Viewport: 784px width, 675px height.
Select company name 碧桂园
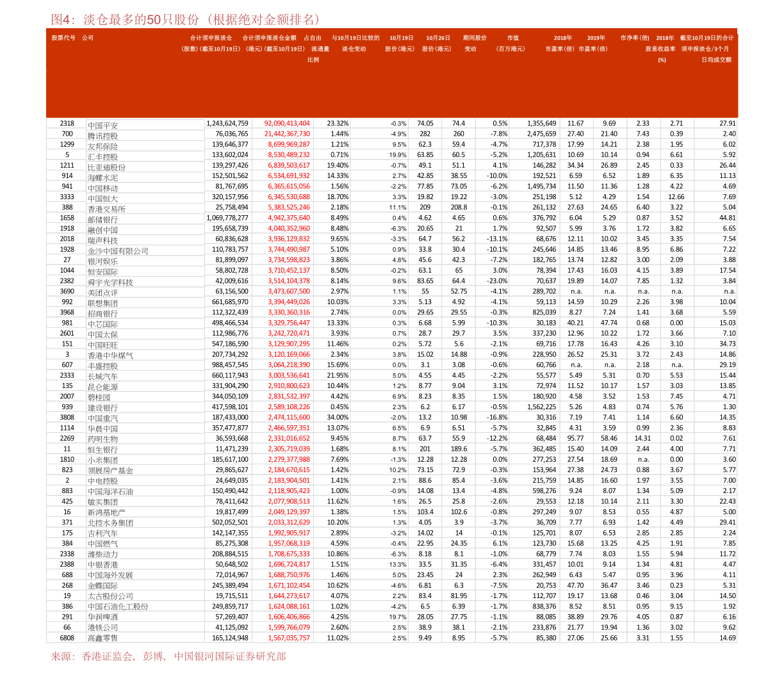(x=99, y=397)
